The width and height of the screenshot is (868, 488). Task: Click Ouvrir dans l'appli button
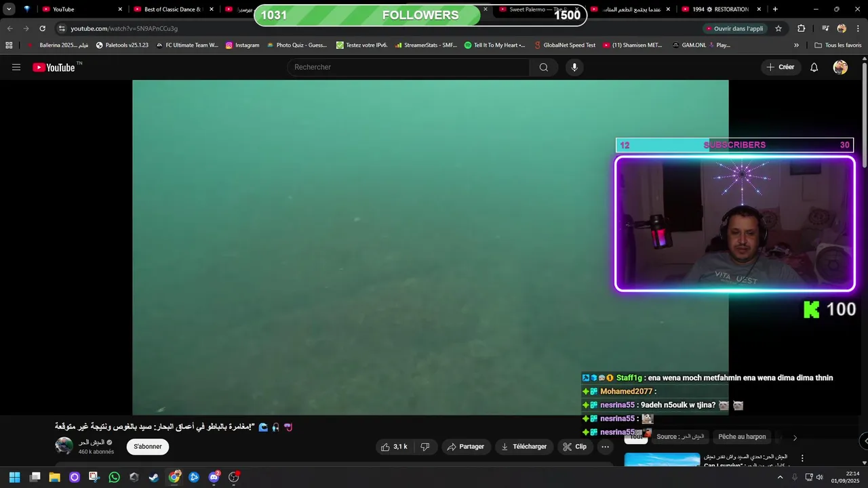tap(734, 28)
